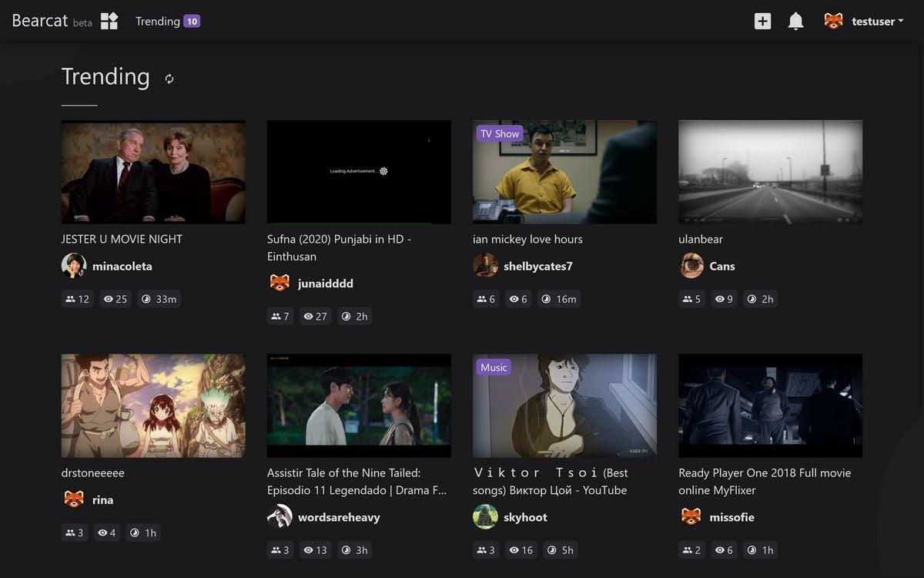The height and width of the screenshot is (578, 924).
Task: Click the purple 10 badge next to Trending
Action: (192, 22)
